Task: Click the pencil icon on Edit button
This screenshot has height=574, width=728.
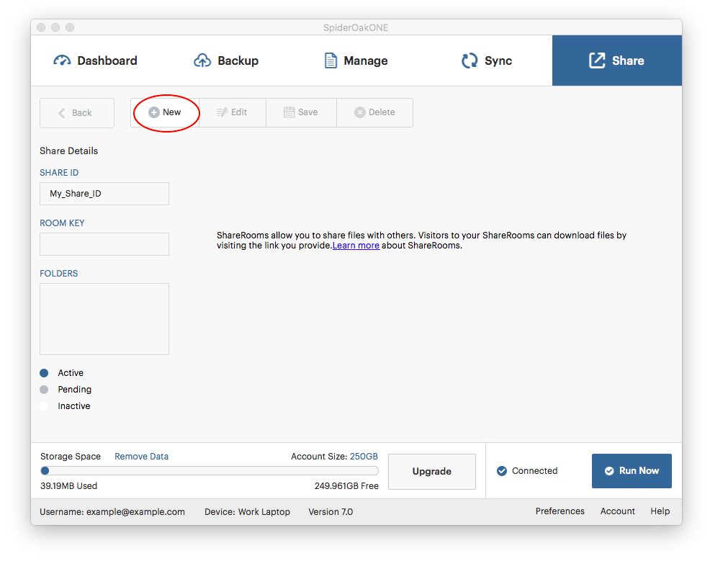Action: pyautogui.click(x=222, y=112)
